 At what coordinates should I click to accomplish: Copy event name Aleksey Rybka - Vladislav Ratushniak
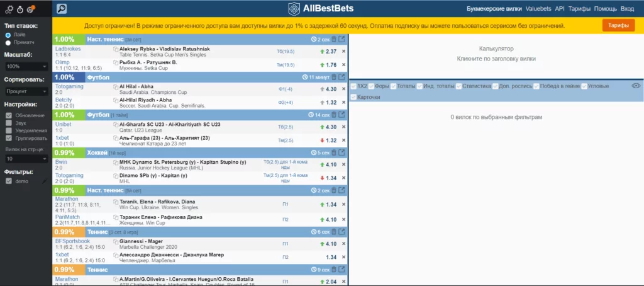point(116,49)
